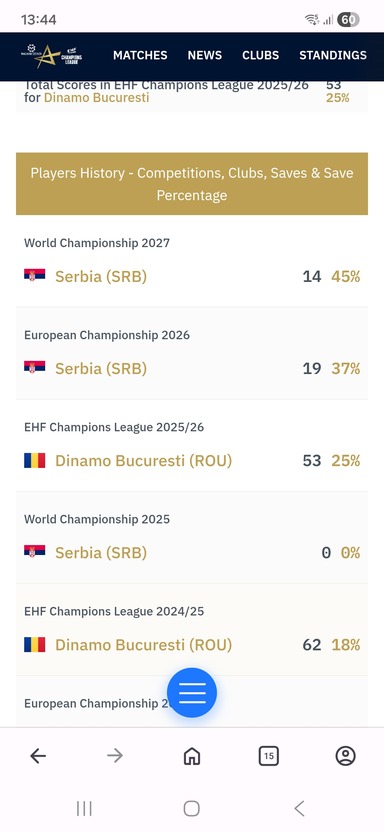Go to the CLUBS section
The height and width of the screenshot is (832, 384).
260,55
